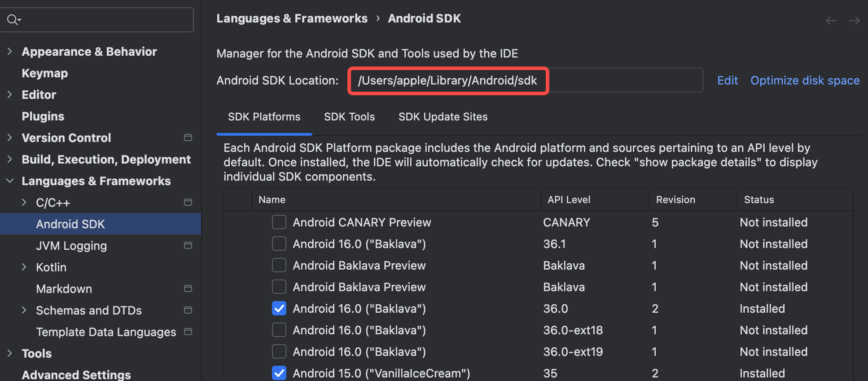Click the Android SDK Location path field
Viewport: 868px width, 381px height.
tap(526, 80)
